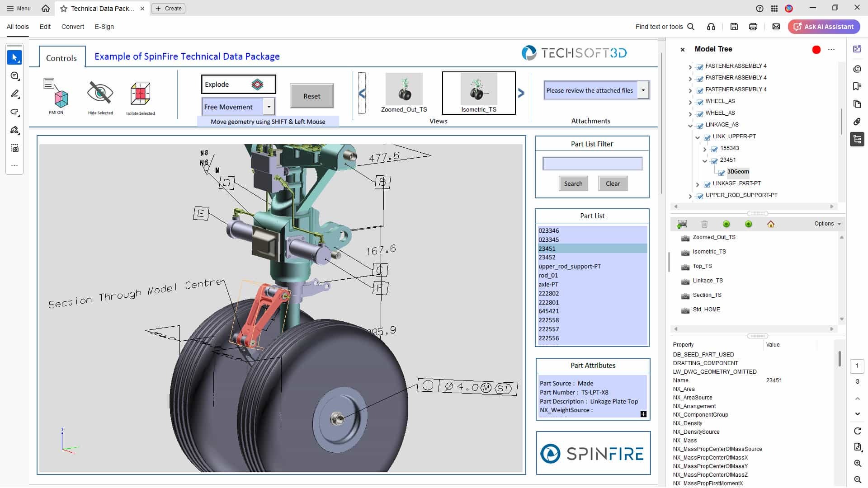Screen dimensions: 868x488
Task: Toggle LINK_UPPER-PT checkbox
Action: click(707, 137)
